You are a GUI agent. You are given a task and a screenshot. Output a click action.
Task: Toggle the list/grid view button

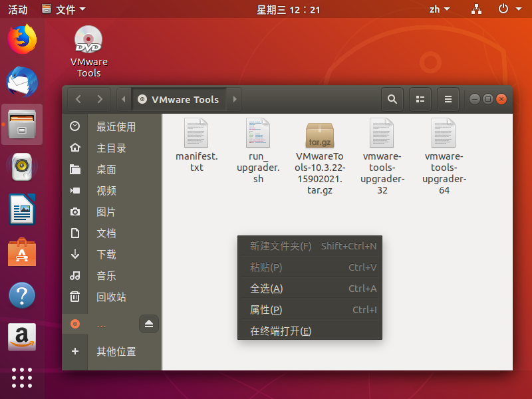[420, 99]
